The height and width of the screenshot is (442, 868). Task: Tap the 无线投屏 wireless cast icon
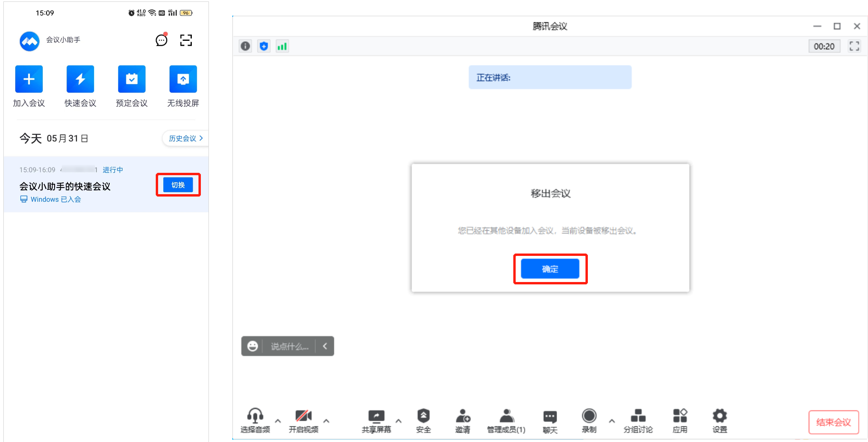click(x=183, y=79)
